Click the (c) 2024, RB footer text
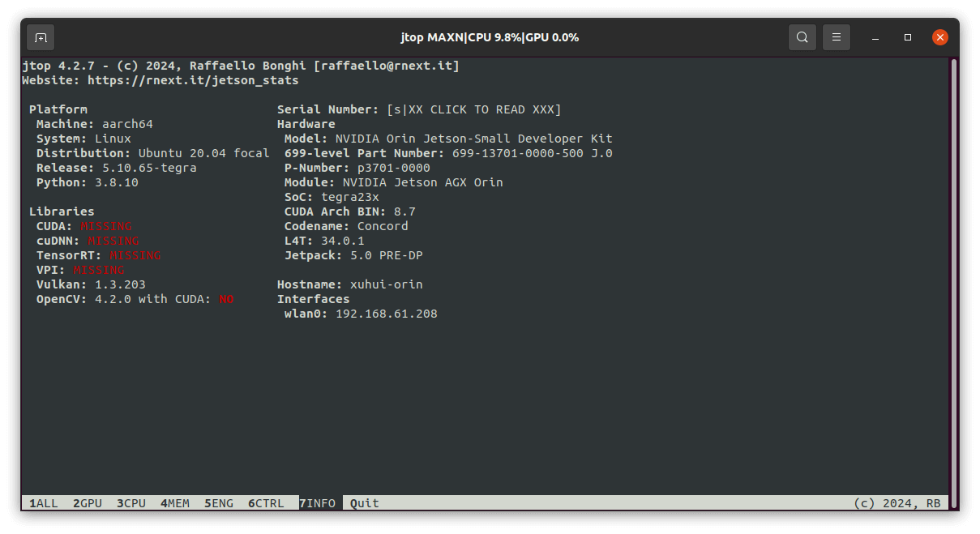 coord(897,503)
